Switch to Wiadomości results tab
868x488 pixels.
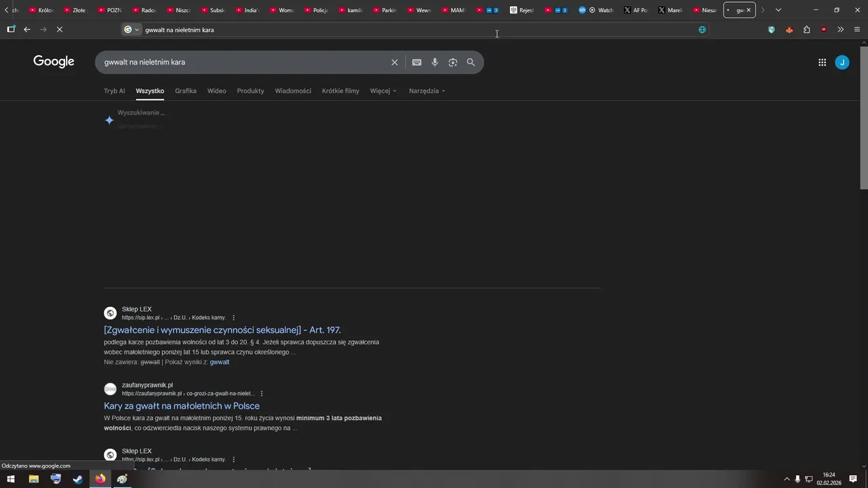[x=293, y=91]
